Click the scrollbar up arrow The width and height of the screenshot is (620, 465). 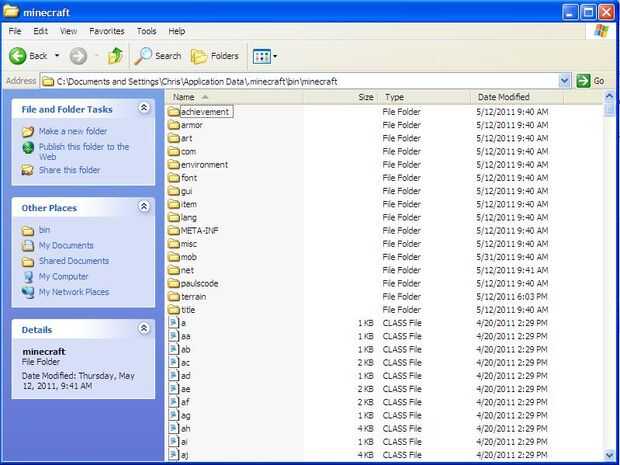pos(609,96)
